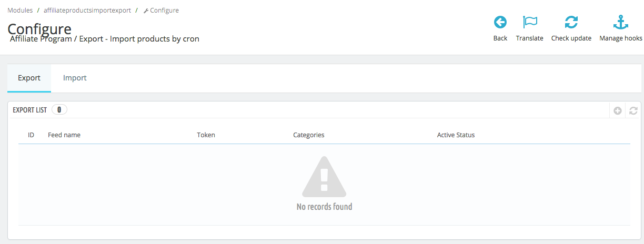This screenshot has width=644, height=244.
Task: Open Translate via the flag icon
Action: (530, 22)
